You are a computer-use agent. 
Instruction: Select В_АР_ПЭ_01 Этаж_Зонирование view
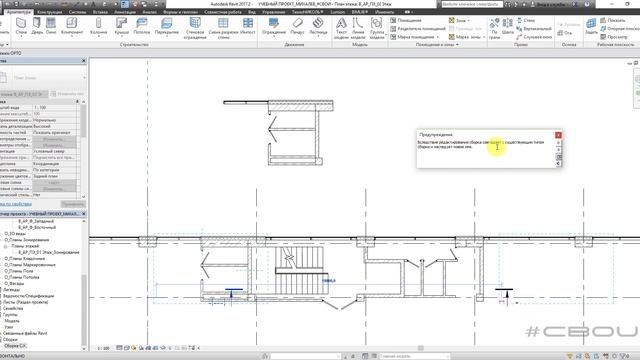click(x=49, y=252)
